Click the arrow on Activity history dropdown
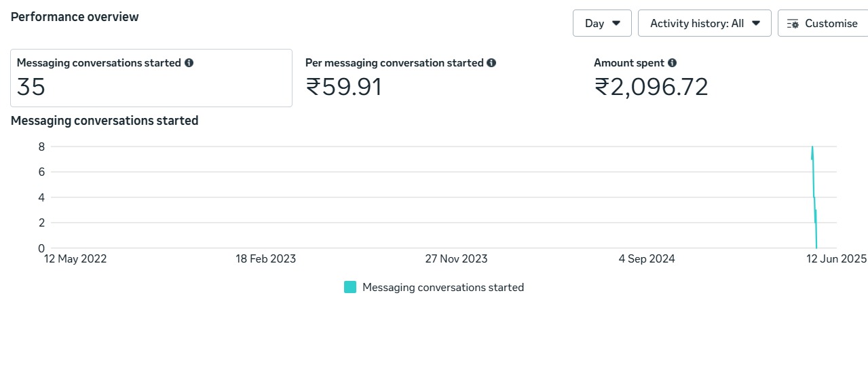 756,23
